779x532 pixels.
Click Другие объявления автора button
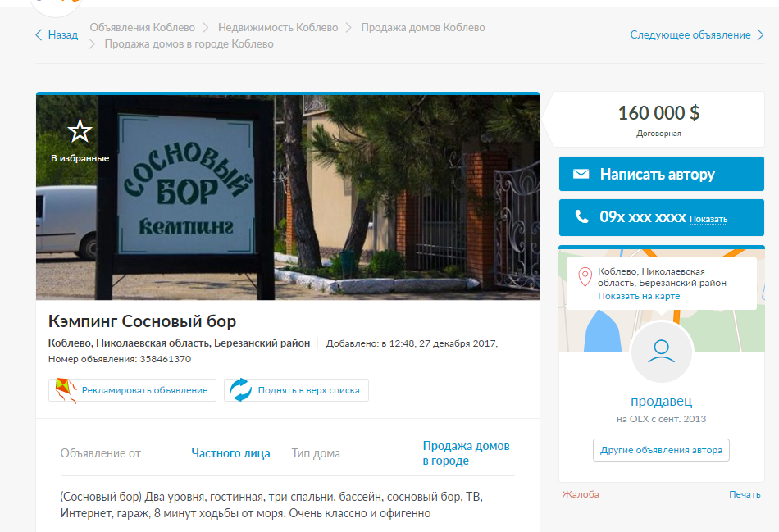click(661, 450)
